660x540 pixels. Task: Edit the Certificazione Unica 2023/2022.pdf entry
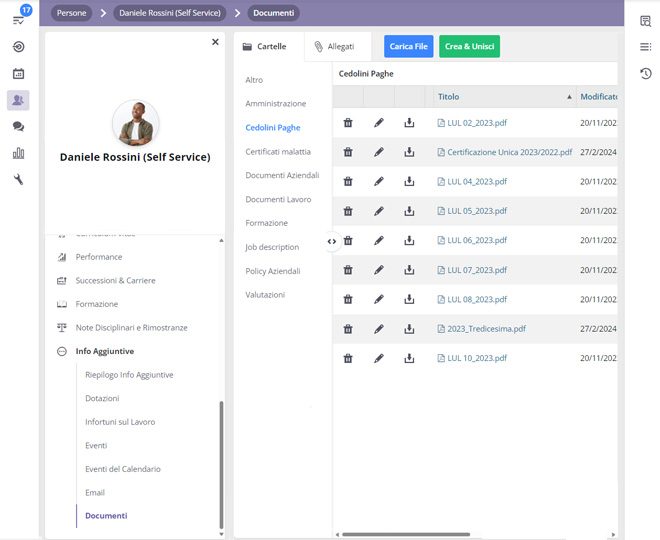pos(379,152)
